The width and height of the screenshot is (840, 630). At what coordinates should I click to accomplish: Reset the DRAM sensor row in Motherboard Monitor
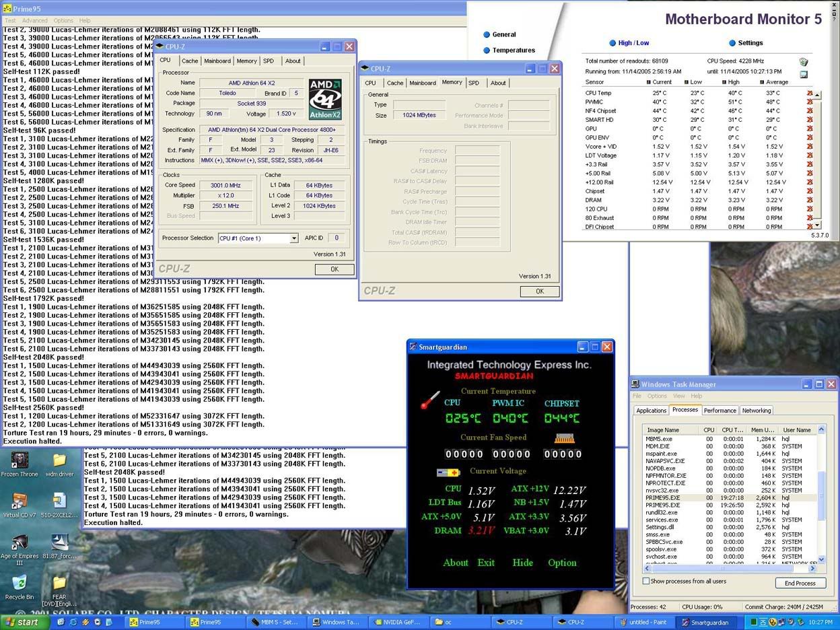coord(810,200)
